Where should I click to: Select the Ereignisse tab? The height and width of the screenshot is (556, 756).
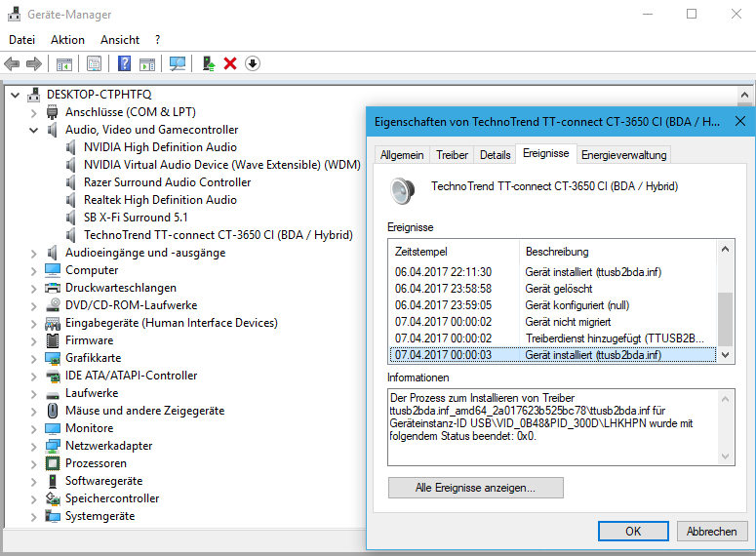pos(546,153)
